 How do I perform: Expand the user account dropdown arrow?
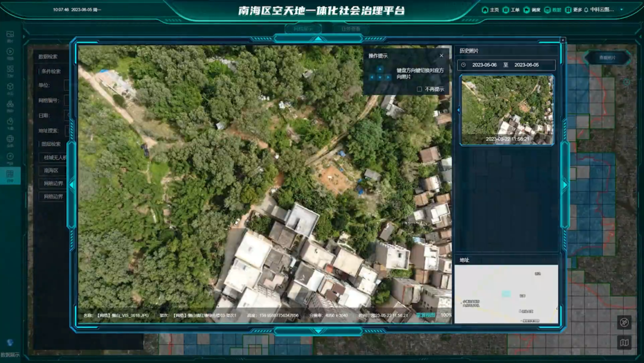click(x=621, y=10)
